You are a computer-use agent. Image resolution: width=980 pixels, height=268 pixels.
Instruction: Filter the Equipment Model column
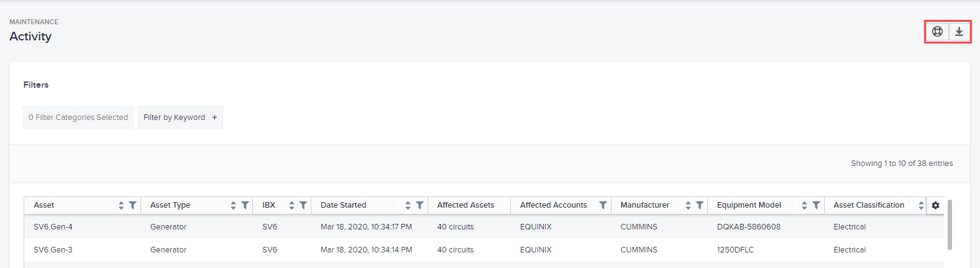(x=816, y=205)
